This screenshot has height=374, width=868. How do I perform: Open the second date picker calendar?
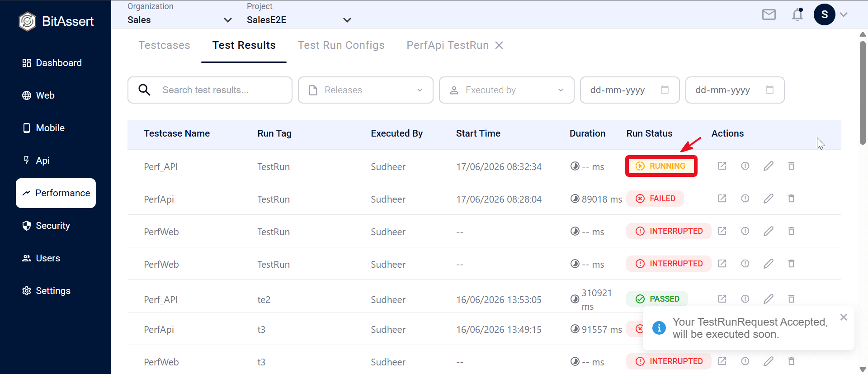click(769, 90)
